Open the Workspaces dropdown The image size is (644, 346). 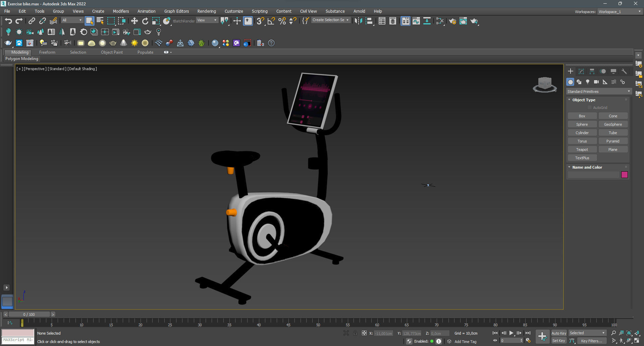620,12
